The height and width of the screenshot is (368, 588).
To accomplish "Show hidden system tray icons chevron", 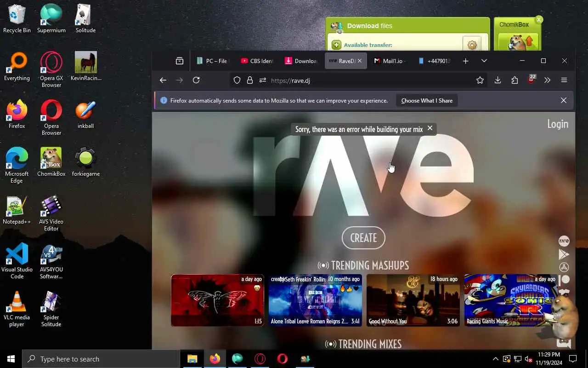I will coord(495,359).
